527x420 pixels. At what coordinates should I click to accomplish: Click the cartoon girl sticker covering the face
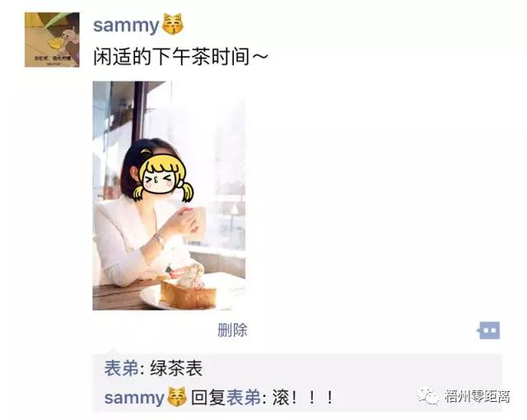(x=162, y=177)
